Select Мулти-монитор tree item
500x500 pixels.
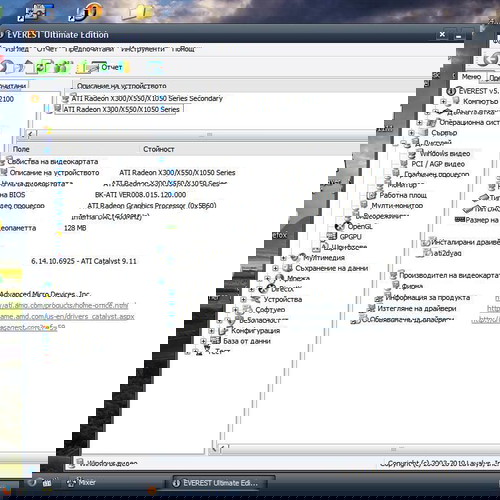point(397,205)
